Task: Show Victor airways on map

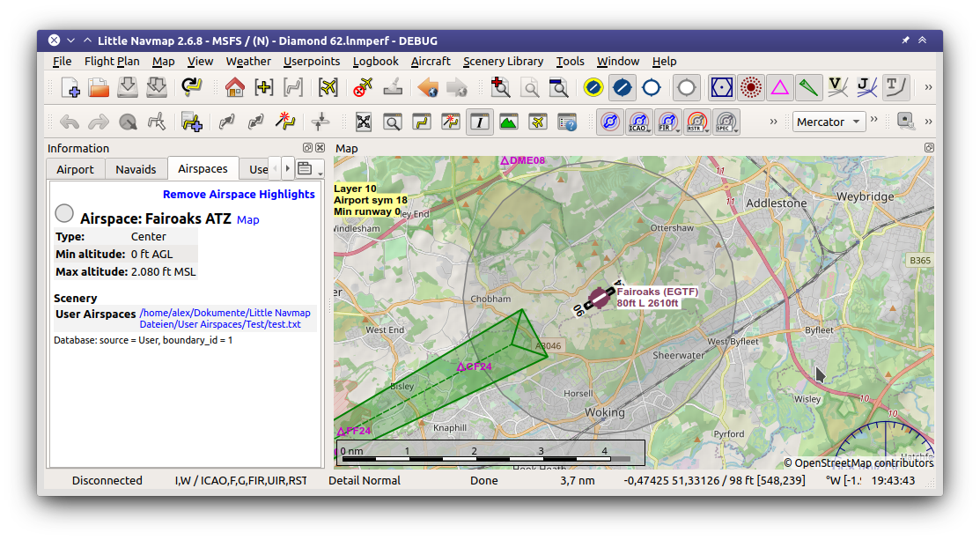Action: (x=836, y=87)
